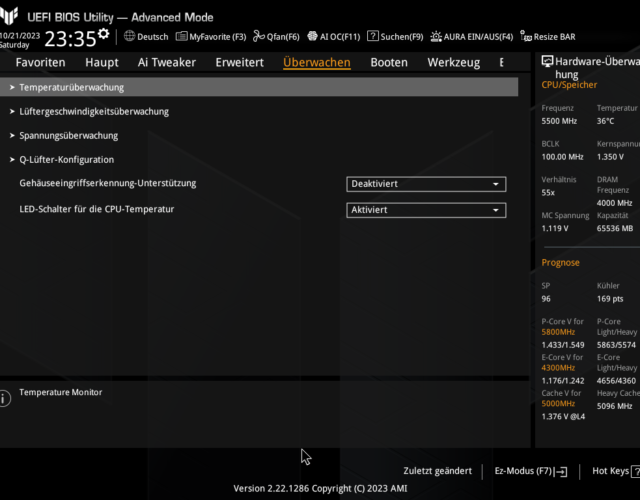The width and height of the screenshot is (640, 500).
Task: Click Zuletzt geändert button
Action: (437, 471)
